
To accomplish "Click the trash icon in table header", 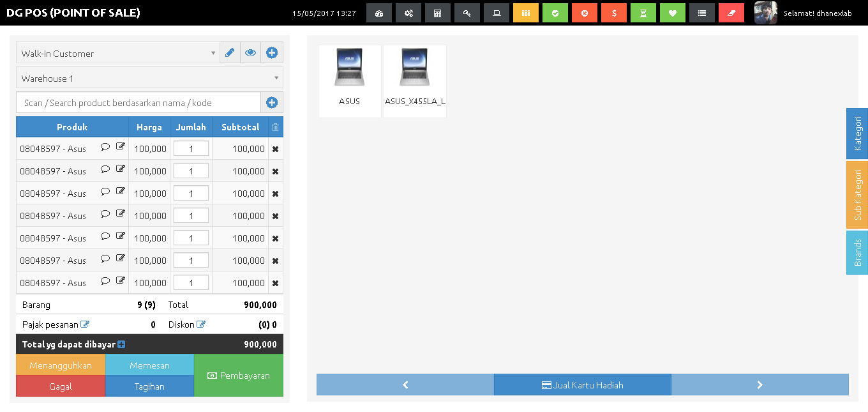I will pos(275,127).
